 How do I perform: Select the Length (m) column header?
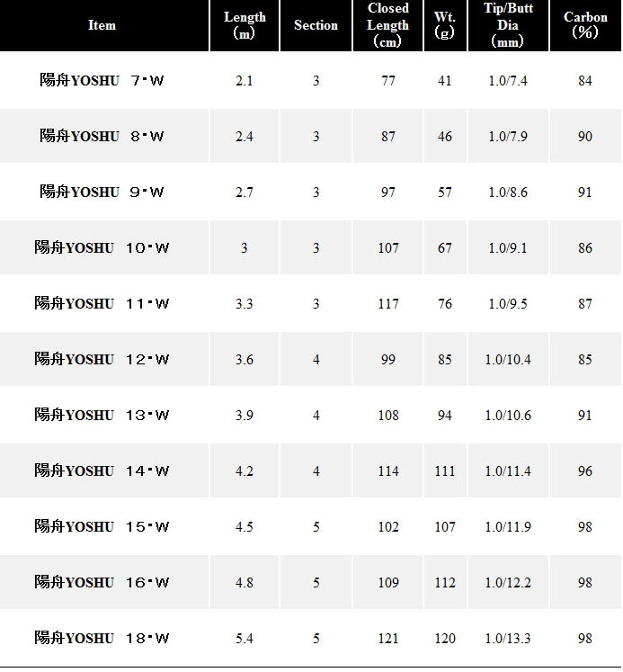click(x=245, y=25)
